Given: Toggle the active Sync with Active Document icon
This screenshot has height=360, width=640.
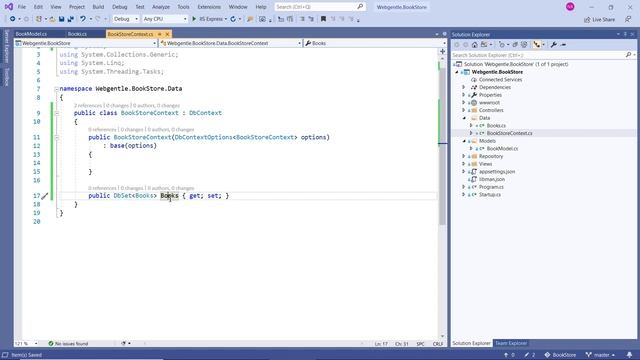Looking at the screenshot, I should 536,44.
